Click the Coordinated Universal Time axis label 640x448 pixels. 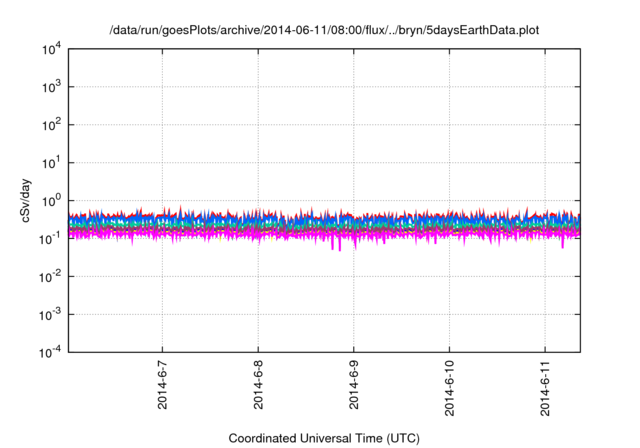pos(324,438)
